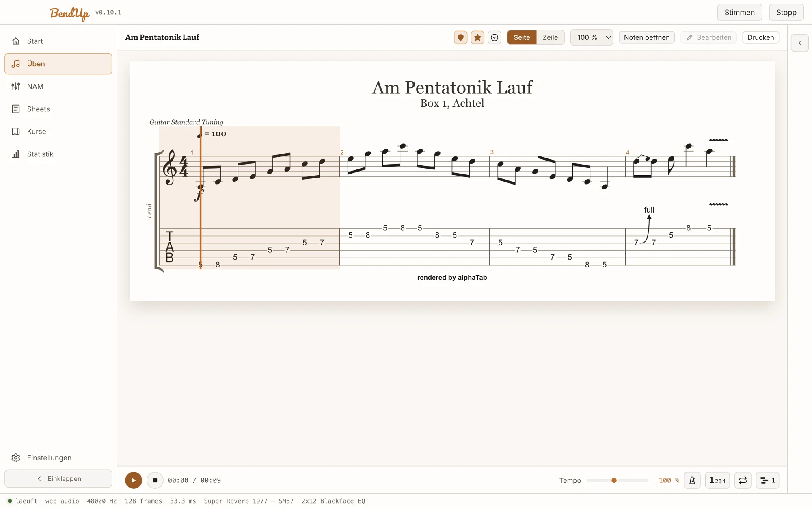Enable loop playback icon
The width and height of the screenshot is (812, 508).
[x=743, y=480]
